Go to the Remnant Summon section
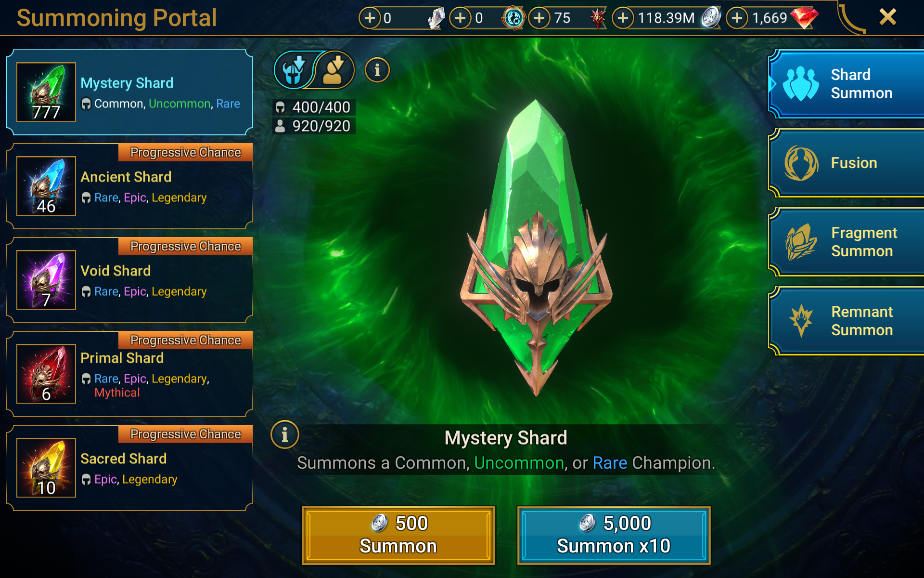The width and height of the screenshot is (924, 578). click(847, 321)
